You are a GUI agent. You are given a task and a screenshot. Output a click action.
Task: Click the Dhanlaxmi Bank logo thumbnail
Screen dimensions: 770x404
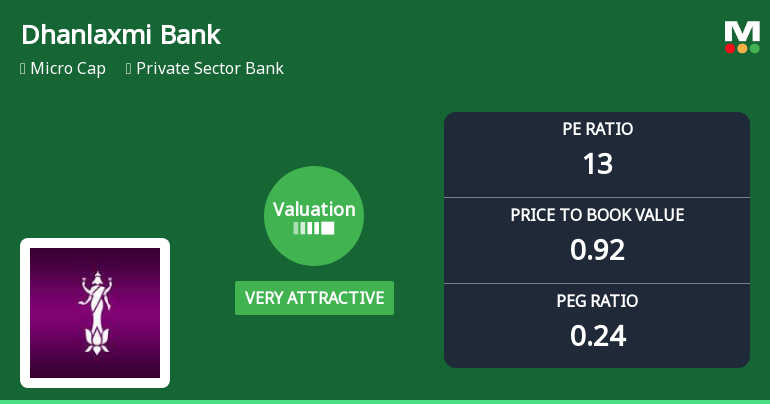point(95,313)
